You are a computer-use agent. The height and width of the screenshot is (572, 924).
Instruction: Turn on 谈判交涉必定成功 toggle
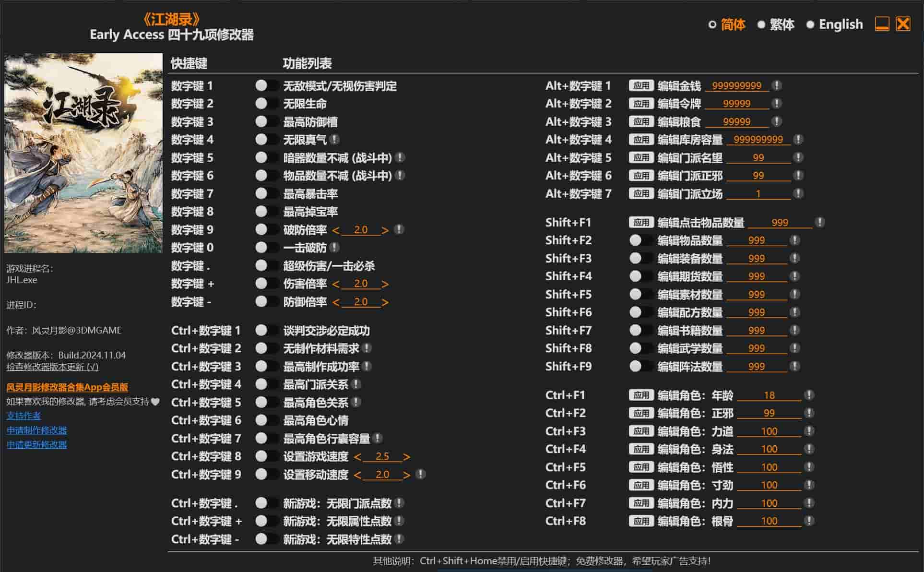pyautogui.click(x=266, y=331)
